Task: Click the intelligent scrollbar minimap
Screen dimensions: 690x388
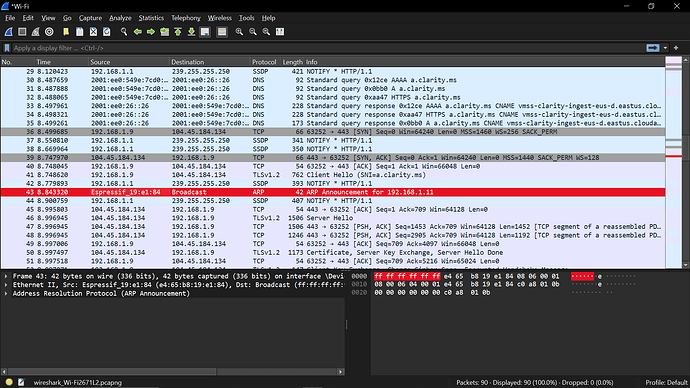Action: coord(673,163)
